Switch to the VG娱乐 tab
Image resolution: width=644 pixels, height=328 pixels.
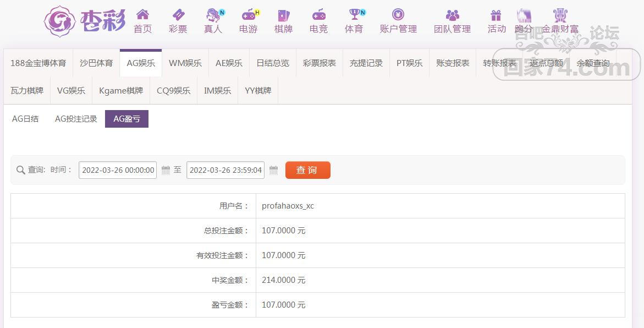click(71, 90)
